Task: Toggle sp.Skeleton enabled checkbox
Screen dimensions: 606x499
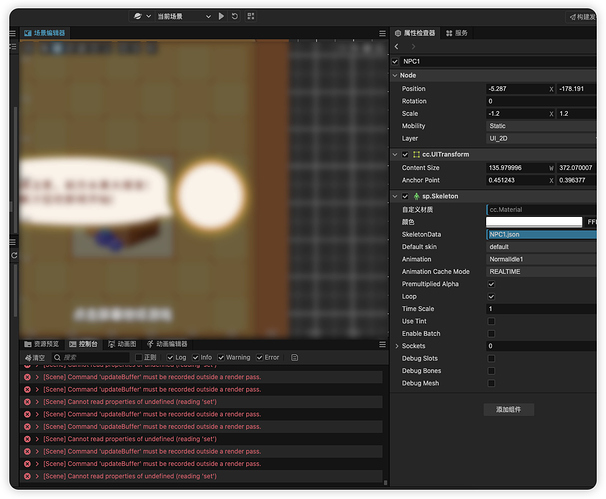Action: point(405,196)
